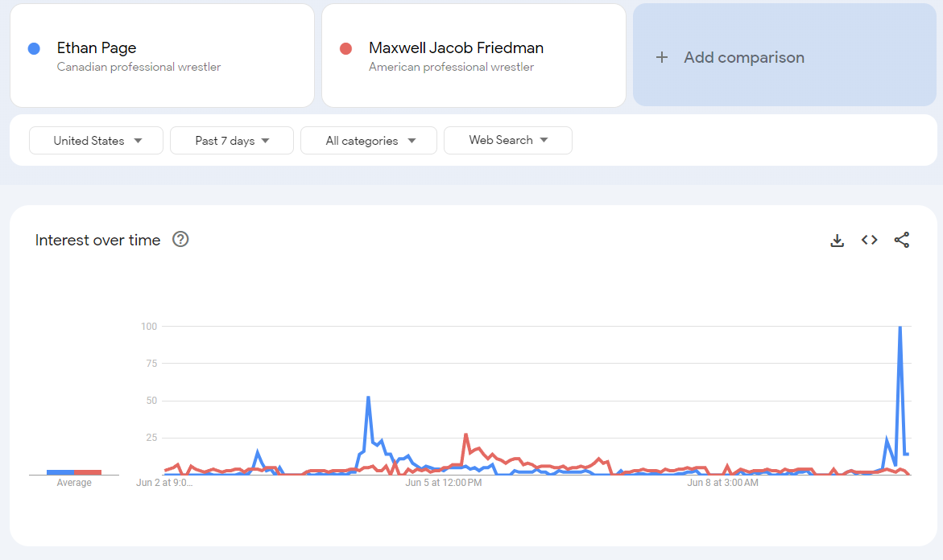The width and height of the screenshot is (943, 560).
Task: Open the All categories dropdown
Action: (x=369, y=140)
